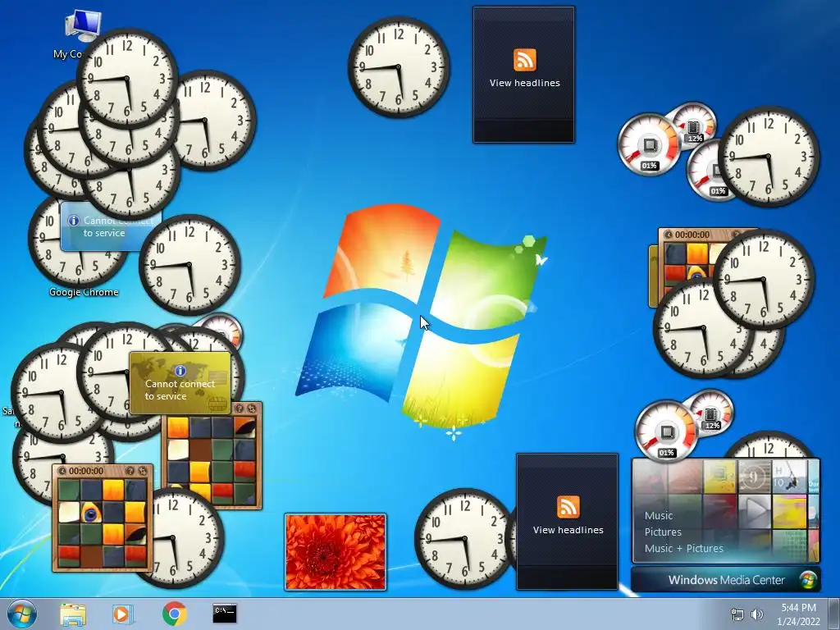Click the yellow gadget's Cannot connect to service text
Viewport: 840px width, 630px height.
[x=180, y=390]
